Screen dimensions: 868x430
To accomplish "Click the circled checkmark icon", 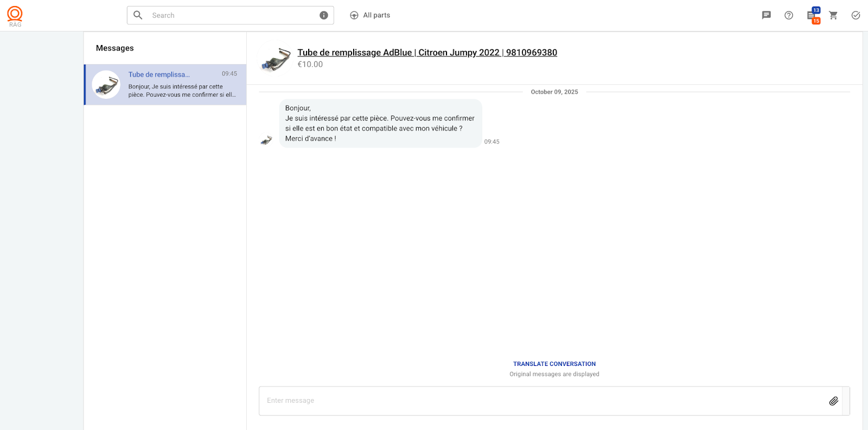I will coord(856,15).
